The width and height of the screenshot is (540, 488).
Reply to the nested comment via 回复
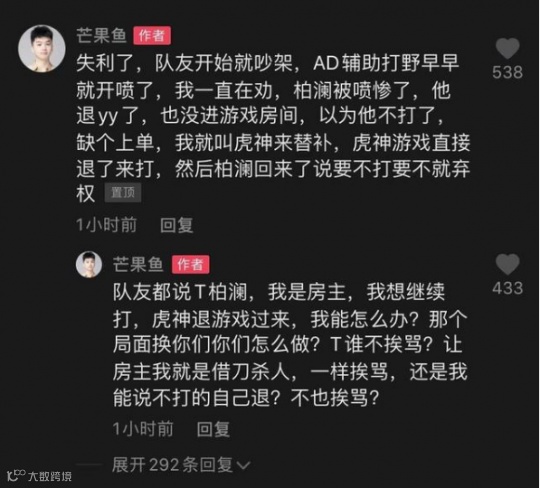(x=213, y=429)
